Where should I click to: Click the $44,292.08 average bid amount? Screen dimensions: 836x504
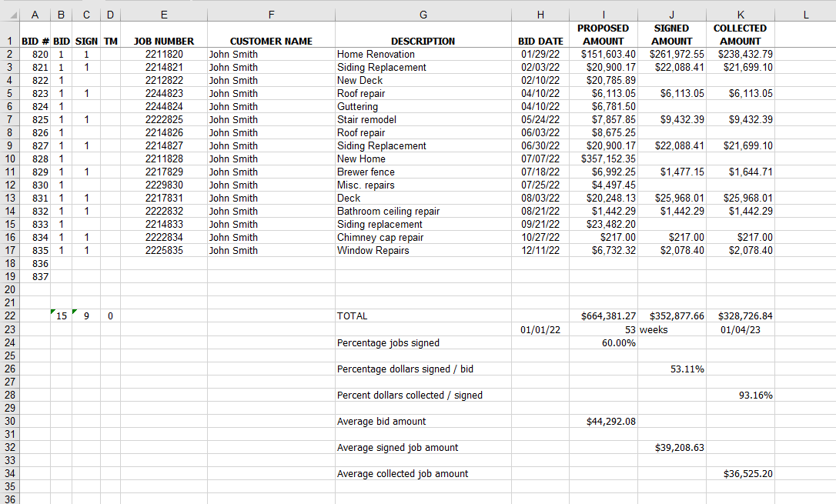pos(604,421)
